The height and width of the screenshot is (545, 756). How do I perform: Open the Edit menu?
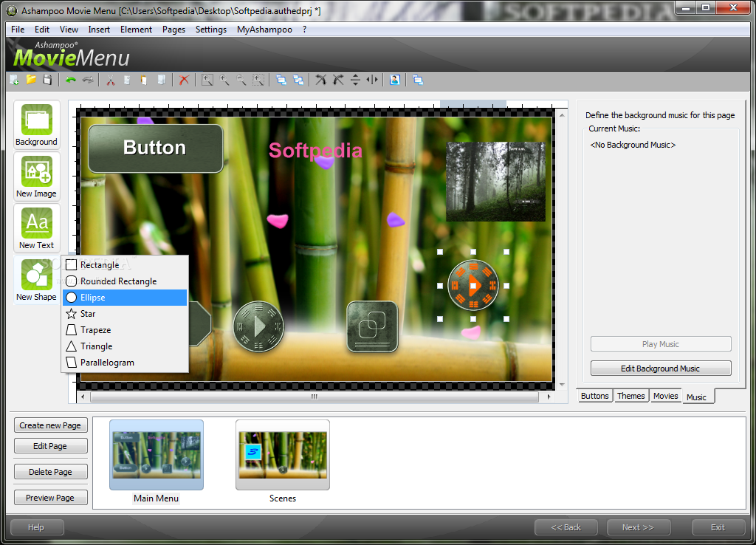click(42, 30)
